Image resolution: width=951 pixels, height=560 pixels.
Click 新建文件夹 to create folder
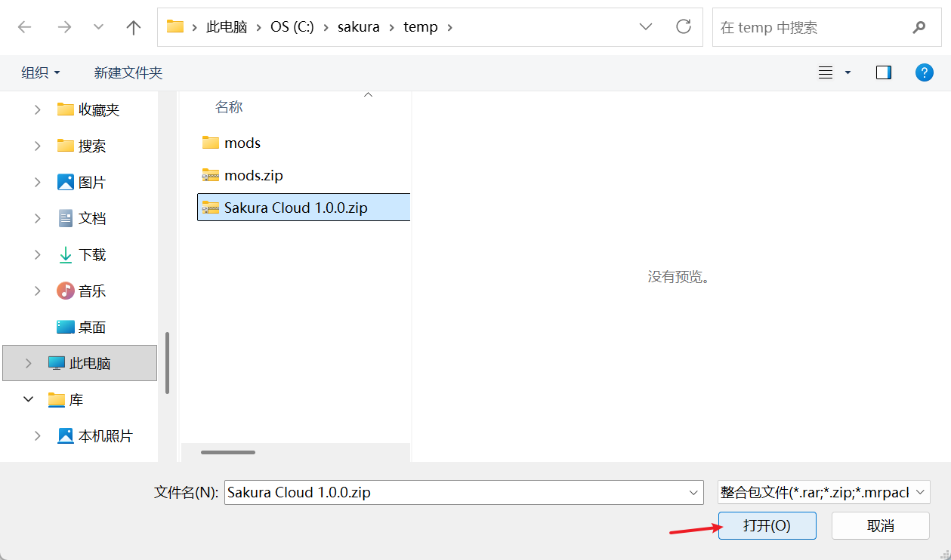(128, 72)
